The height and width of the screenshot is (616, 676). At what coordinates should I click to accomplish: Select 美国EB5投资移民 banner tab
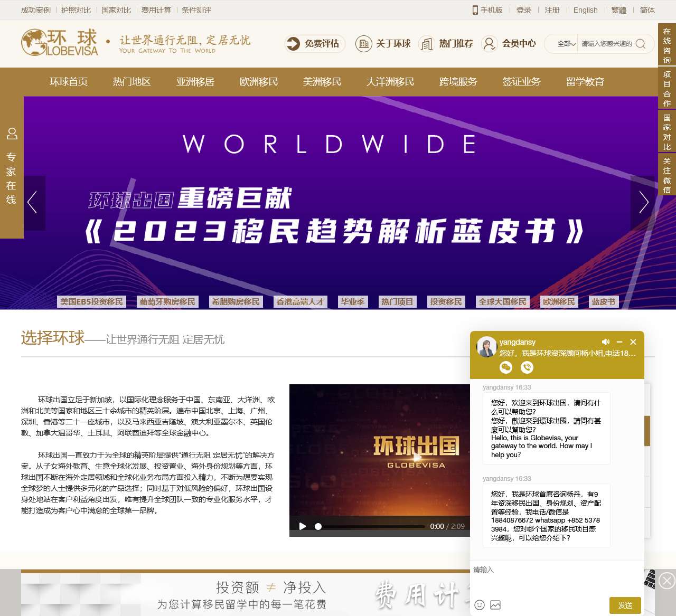coord(91,302)
